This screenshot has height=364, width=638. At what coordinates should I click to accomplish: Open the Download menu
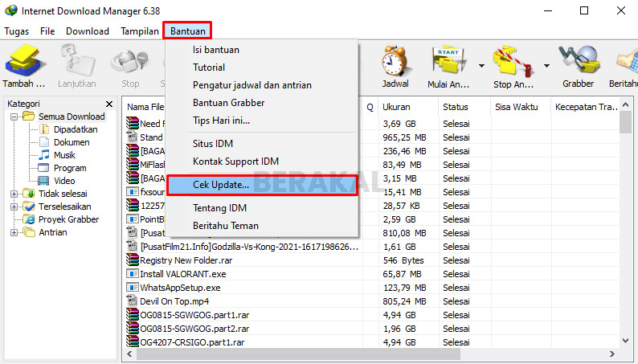(88, 31)
